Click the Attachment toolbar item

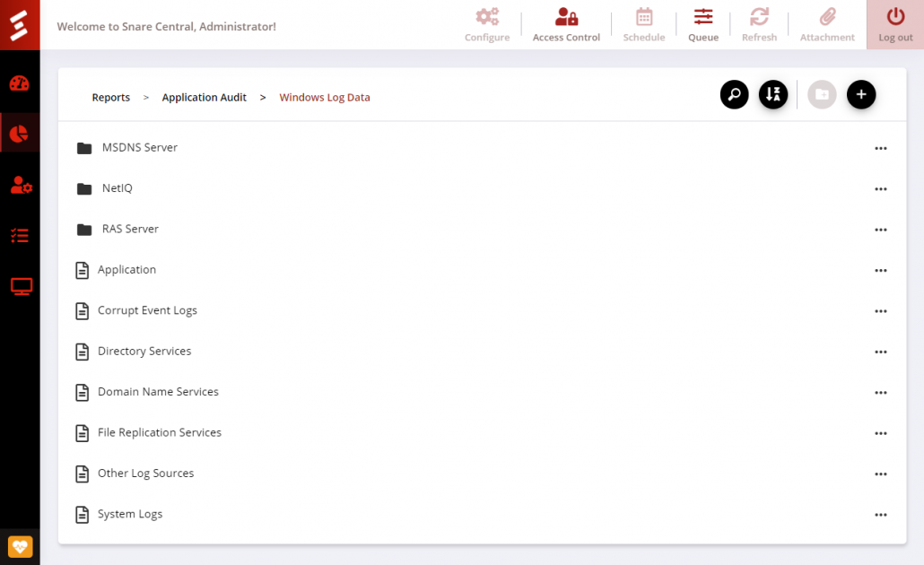pos(827,25)
